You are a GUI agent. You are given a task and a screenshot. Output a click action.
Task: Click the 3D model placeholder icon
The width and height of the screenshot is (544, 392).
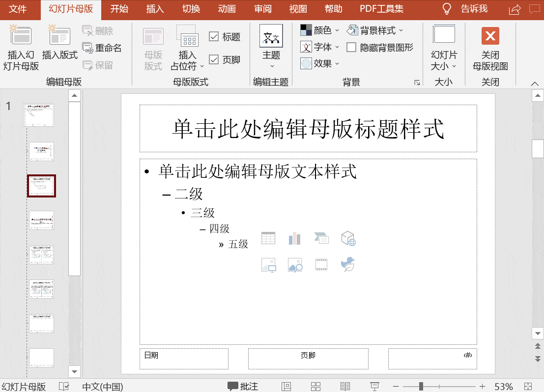pyautogui.click(x=348, y=238)
